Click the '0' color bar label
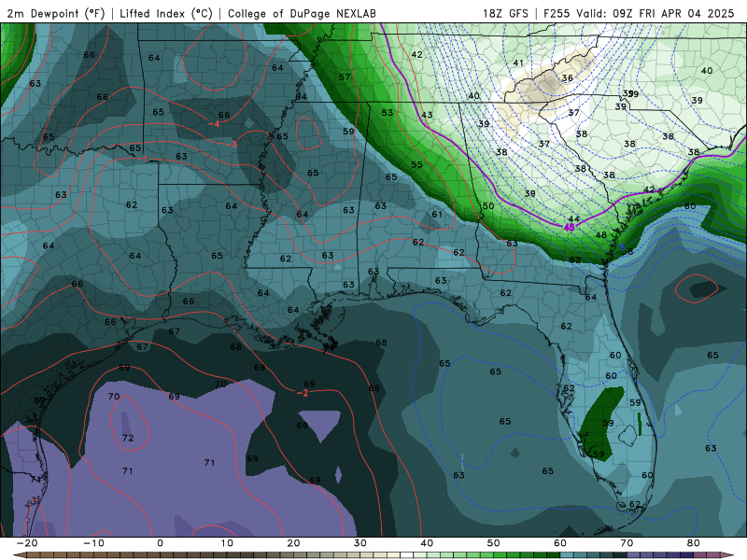747x560 pixels. 160,543
